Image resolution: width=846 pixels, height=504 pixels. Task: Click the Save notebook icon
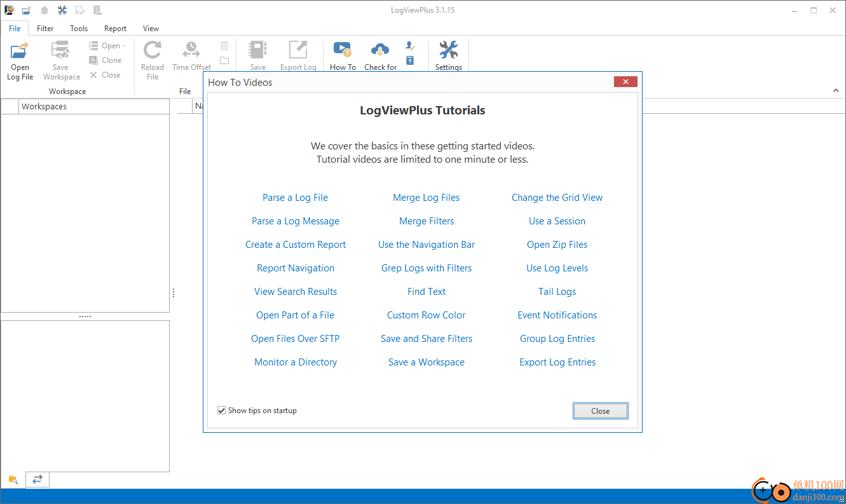coord(257,50)
